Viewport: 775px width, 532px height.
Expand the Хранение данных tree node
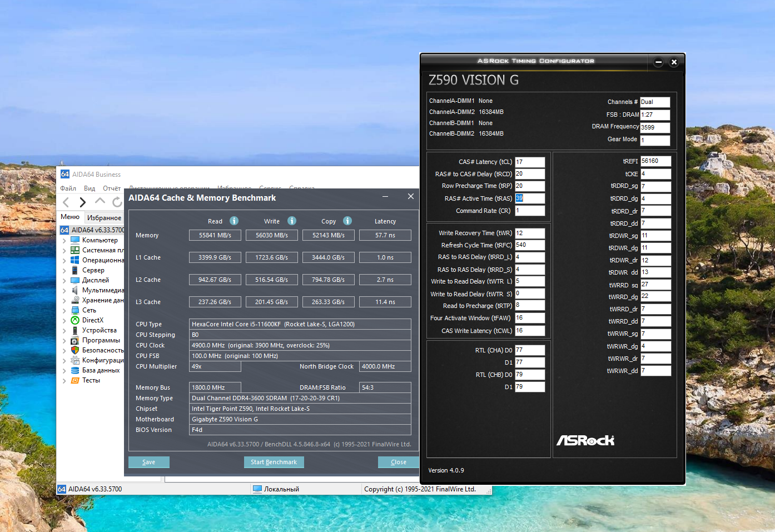pos(64,301)
